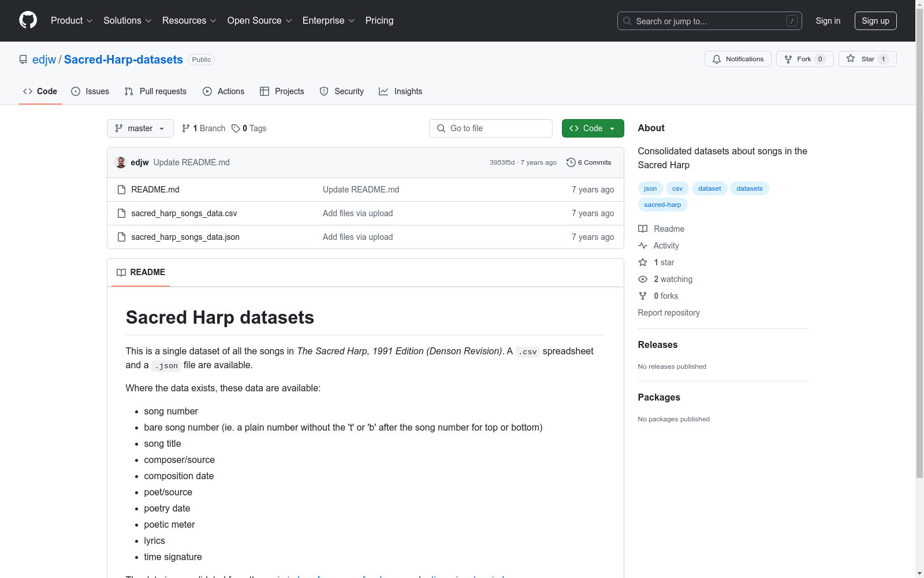The image size is (924, 578).
Task: Open the 6 Commits history
Action: [x=589, y=162]
